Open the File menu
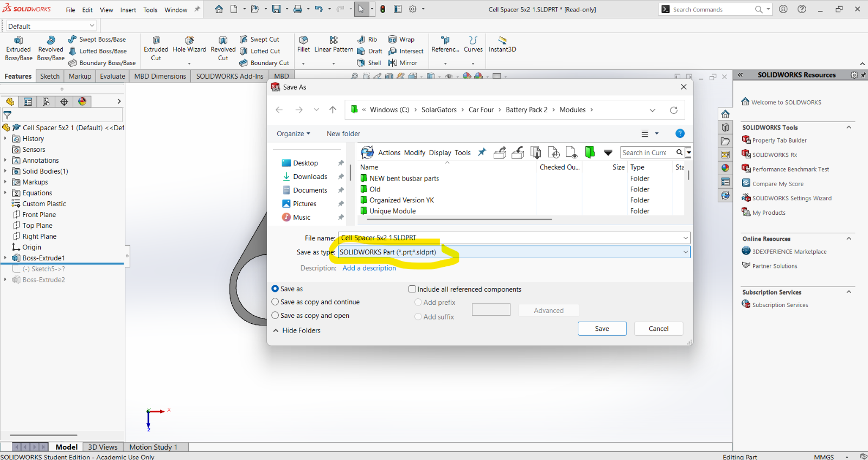Viewport: 868px width, 460px height. tap(71, 10)
